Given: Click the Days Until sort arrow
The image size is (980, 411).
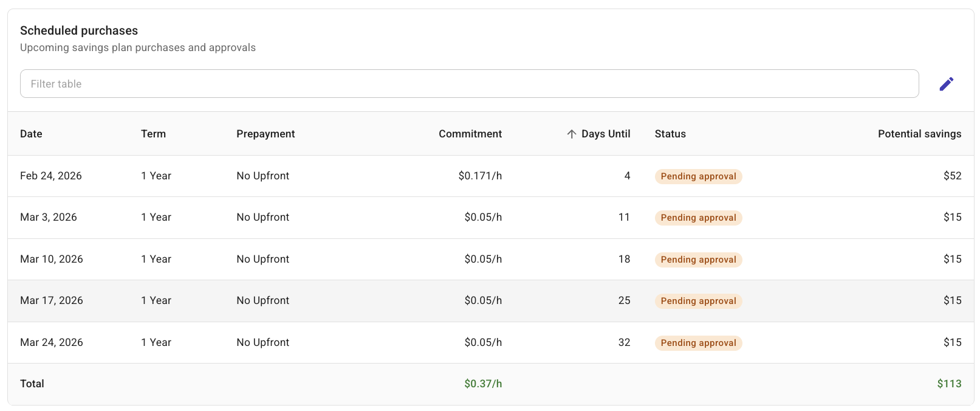Looking at the screenshot, I should point(571,134).
